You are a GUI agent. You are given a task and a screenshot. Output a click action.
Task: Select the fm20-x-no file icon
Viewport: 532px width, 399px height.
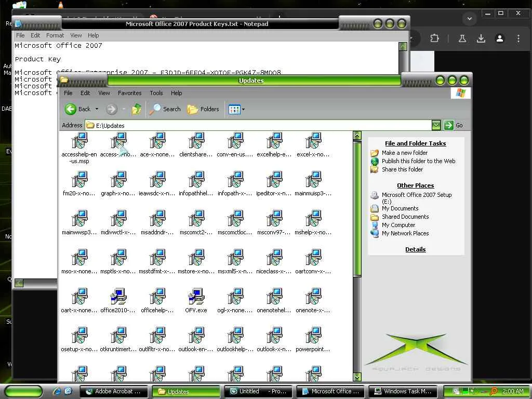(x=79, y=179)
